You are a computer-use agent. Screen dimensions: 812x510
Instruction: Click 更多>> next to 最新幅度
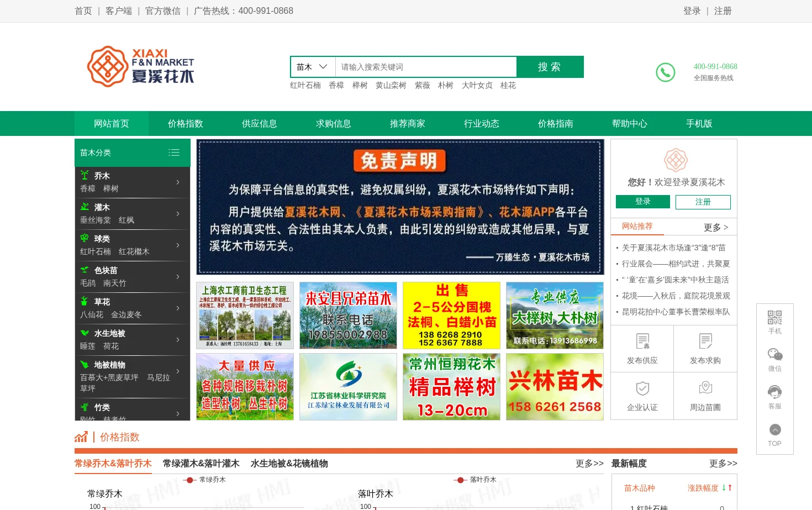click(723, 463)
